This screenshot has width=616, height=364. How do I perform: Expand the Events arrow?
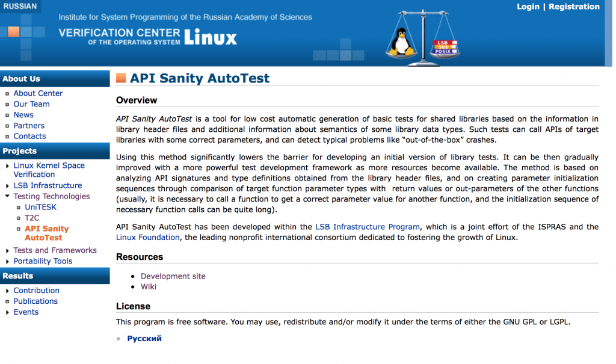tap(7, 312)
